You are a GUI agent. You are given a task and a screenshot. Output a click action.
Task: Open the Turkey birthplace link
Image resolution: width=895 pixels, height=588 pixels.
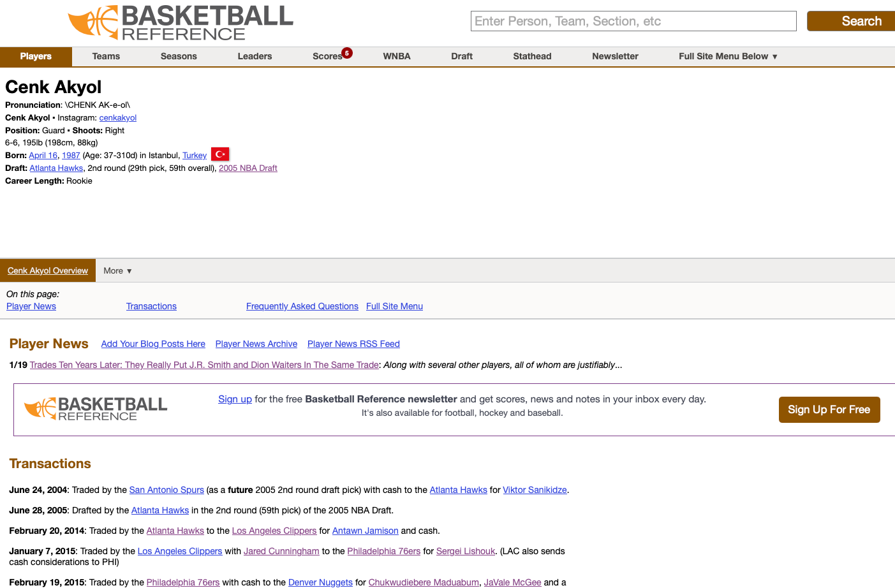click(x=195, y=156)
